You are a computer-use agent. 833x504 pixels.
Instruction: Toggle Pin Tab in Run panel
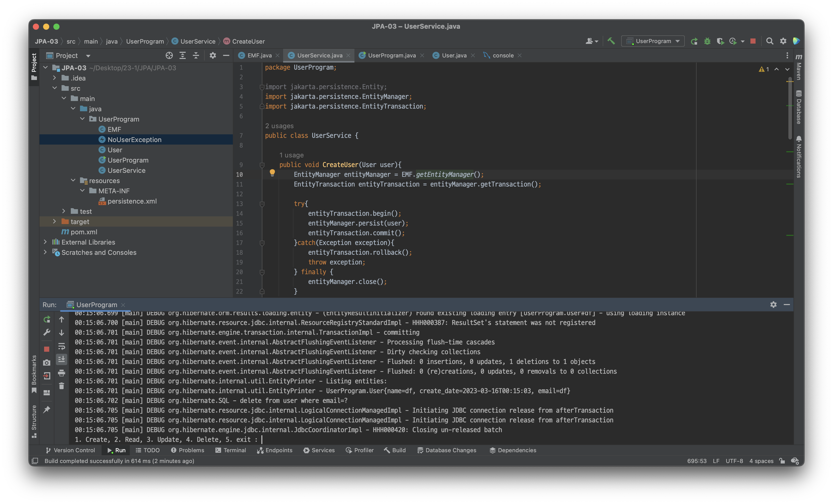click(x=47, y=409)
